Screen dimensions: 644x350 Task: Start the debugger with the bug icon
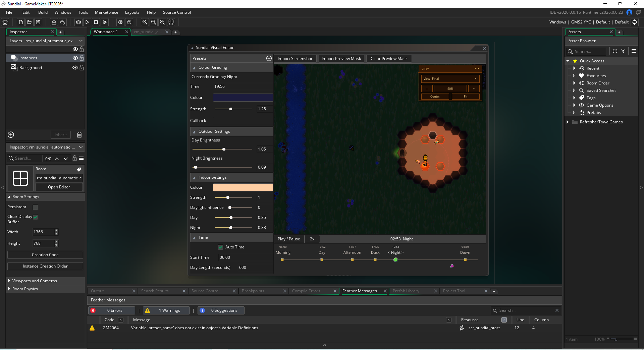click(78, 22)
